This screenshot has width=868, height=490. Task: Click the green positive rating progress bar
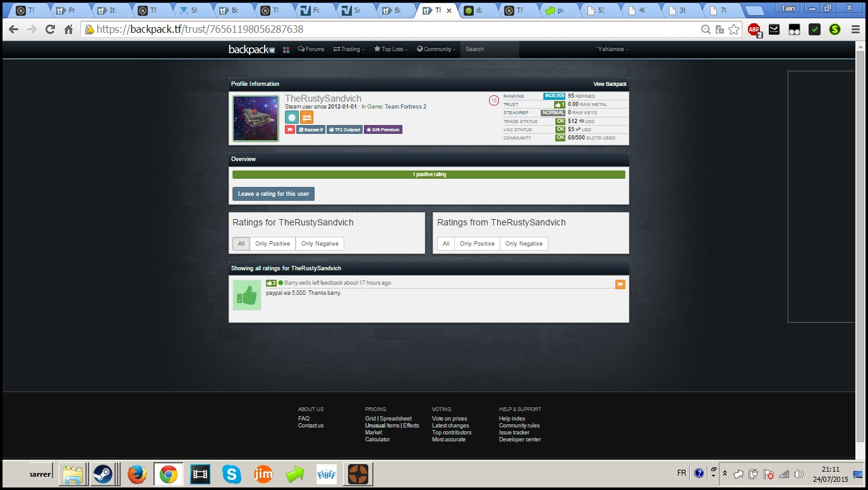point(428,174)
